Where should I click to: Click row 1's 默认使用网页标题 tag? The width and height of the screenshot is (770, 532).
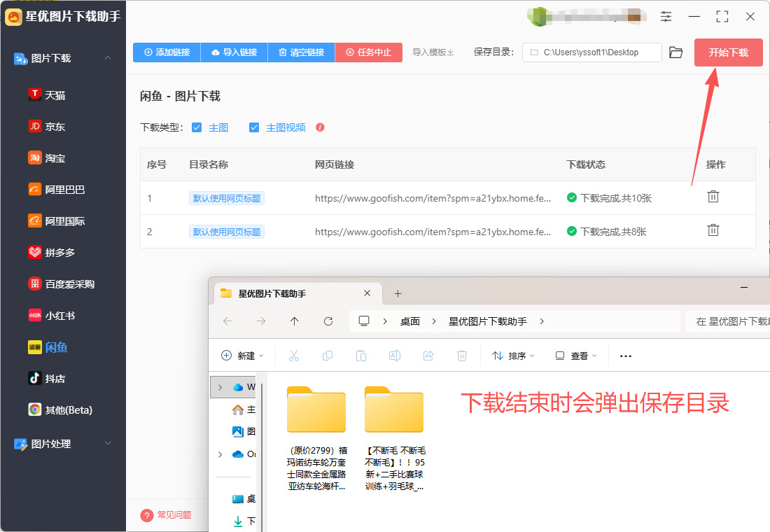point(227,198)
